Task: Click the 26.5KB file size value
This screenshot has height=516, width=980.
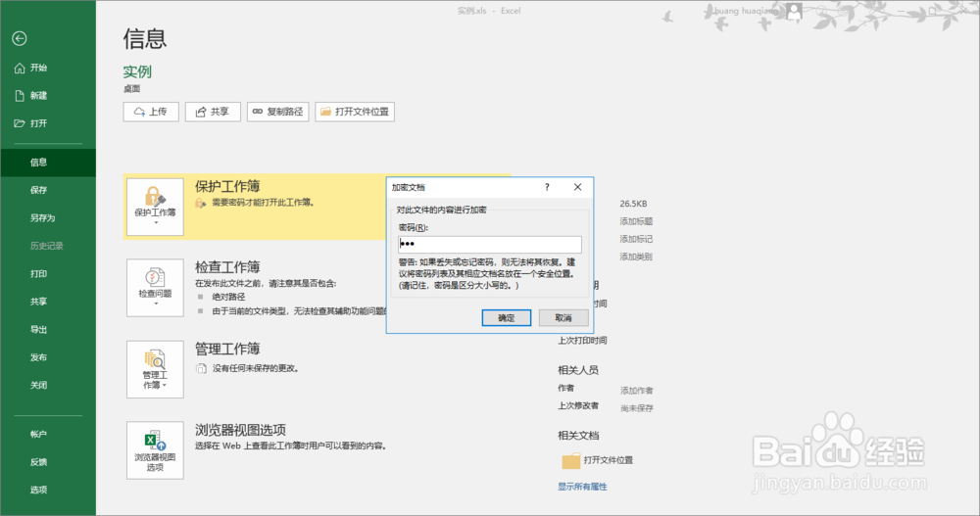Action: click(x=633, y=204)
